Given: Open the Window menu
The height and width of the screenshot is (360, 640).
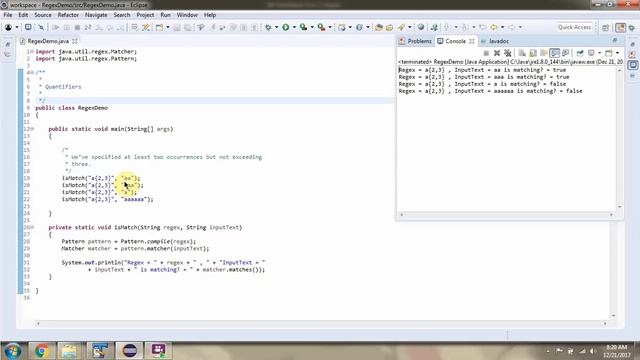Looking at the screenshot, I should 187,15.
